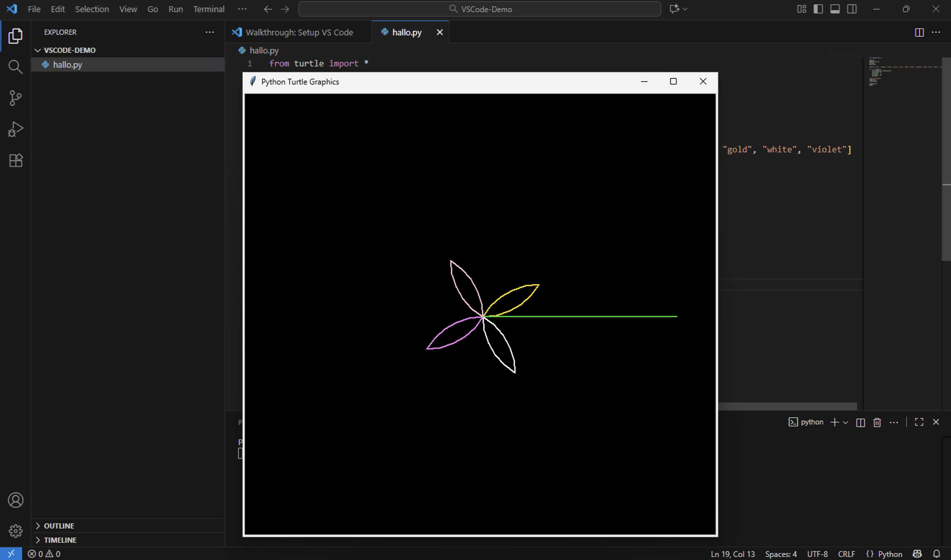Open Manage settings gear icon

[x=15, y=531]
